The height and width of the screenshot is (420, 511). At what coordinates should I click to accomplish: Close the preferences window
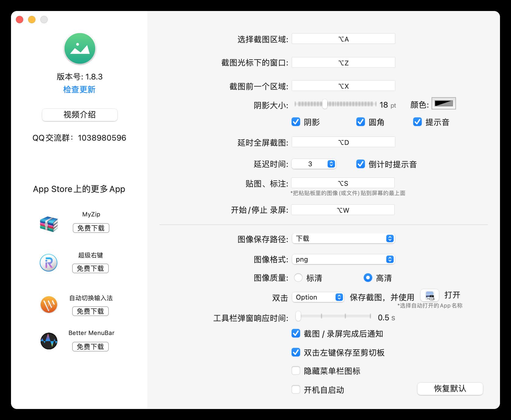click(x=20, y=20)
